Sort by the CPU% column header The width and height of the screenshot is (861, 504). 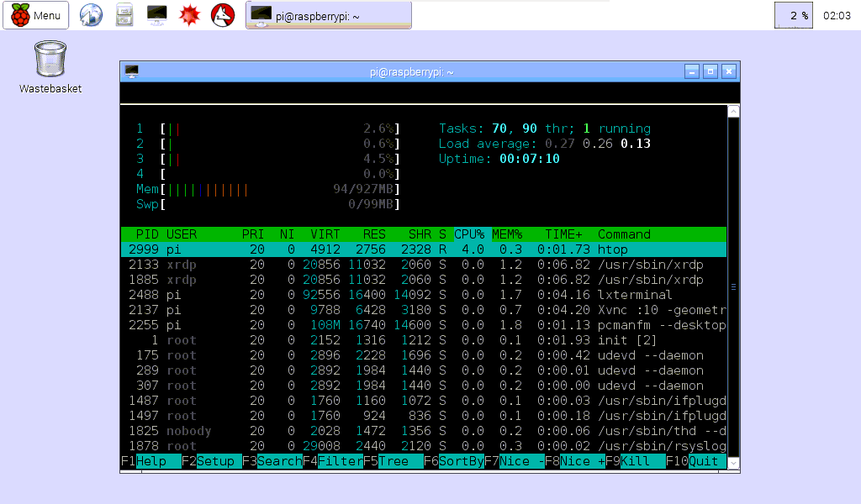469,234
